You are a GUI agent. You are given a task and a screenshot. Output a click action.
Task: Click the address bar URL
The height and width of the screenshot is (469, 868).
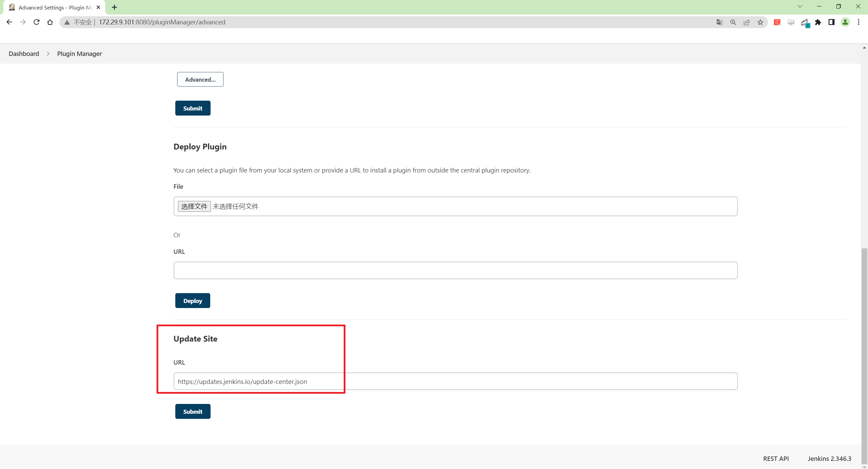point(162,22)
